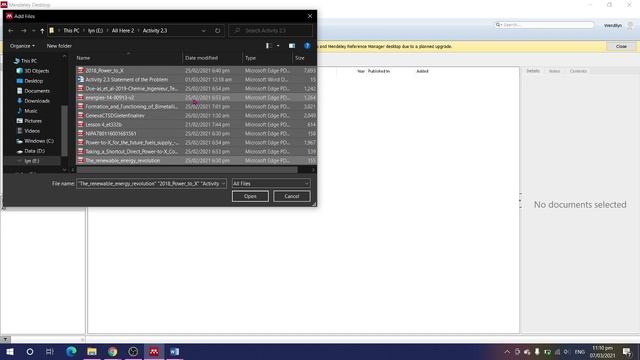Open Documents in navigation pane
Viewport: 640px width, 360px height.
coord(36,91)
